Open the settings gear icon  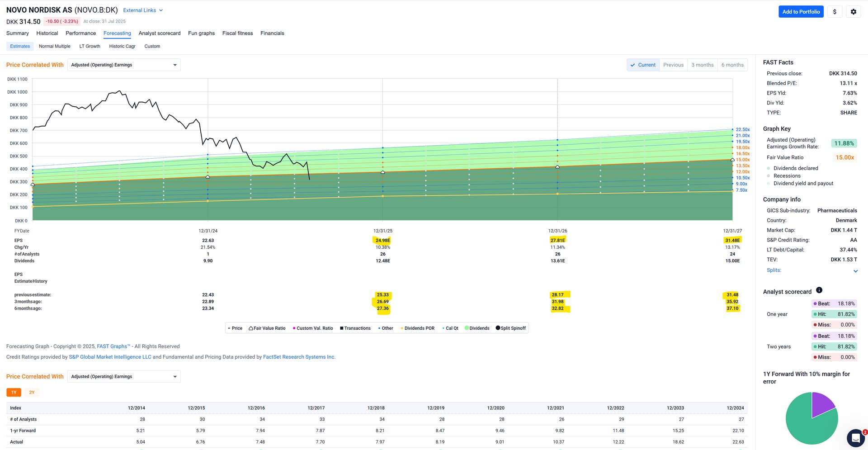[854, 12]
